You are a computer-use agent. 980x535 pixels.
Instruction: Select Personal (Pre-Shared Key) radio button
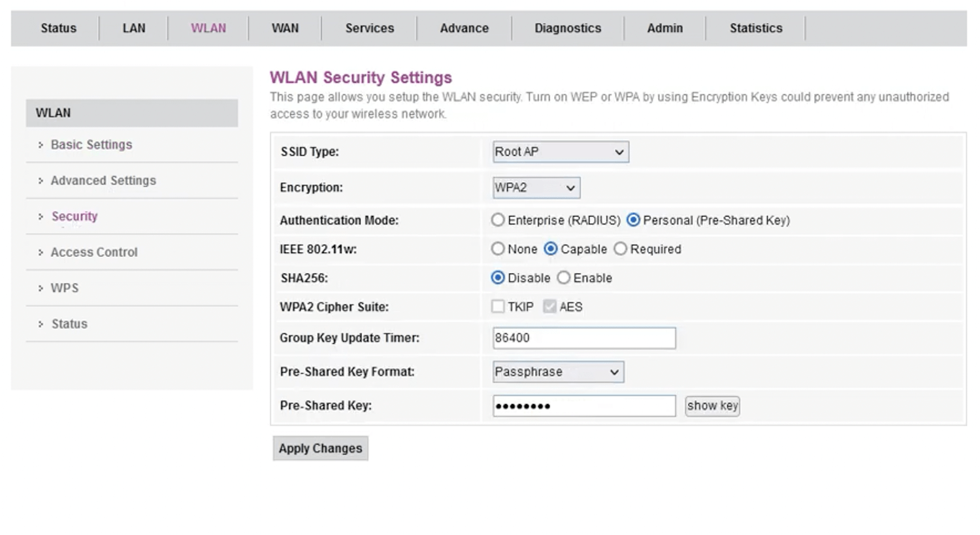point(633,220)
